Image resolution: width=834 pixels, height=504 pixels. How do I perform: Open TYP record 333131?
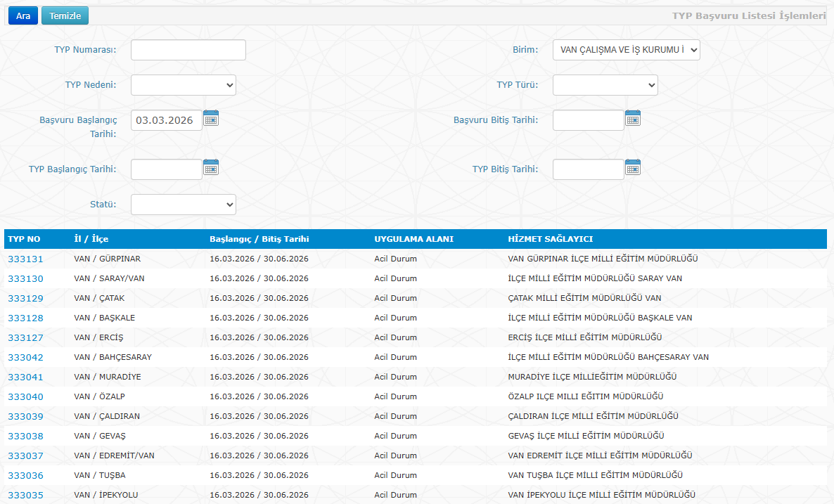25,259
